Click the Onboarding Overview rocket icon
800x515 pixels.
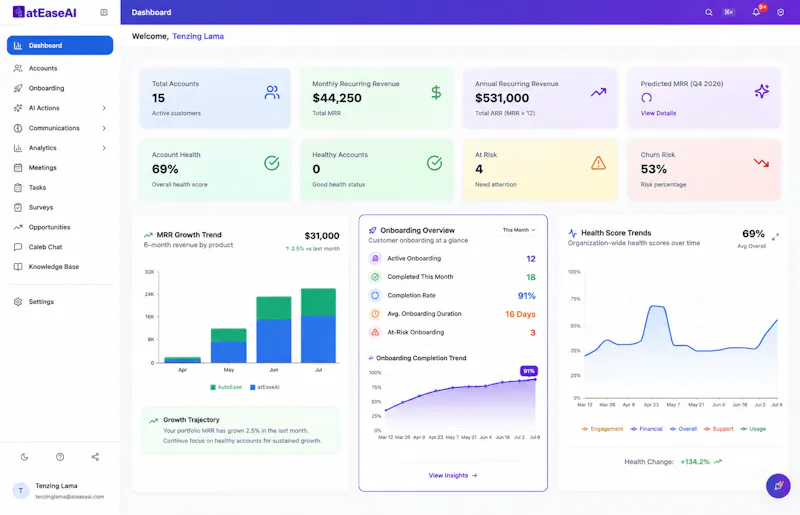click(x=372, y=230)
